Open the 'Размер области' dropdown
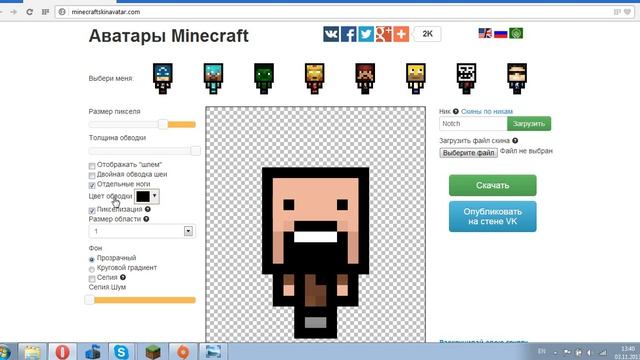Viewport: 640px width, 360px height. pos(142,231)
